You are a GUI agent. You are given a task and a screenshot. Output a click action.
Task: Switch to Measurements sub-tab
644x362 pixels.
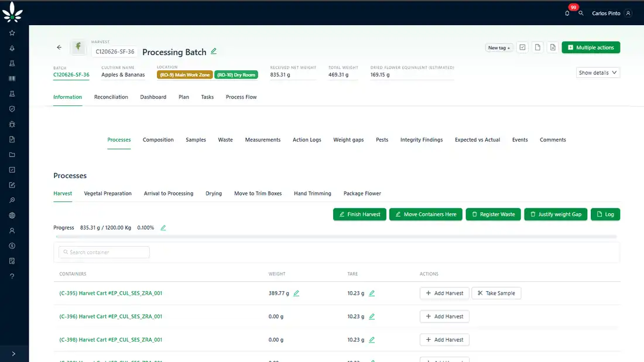click(x=263, y=140)
